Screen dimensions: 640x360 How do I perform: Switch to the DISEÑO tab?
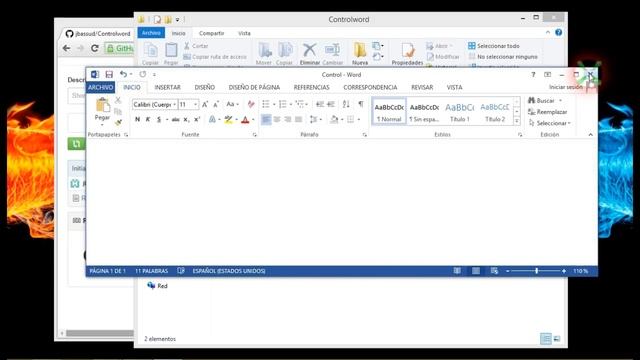pyautogui.click(x=204, y=87)
